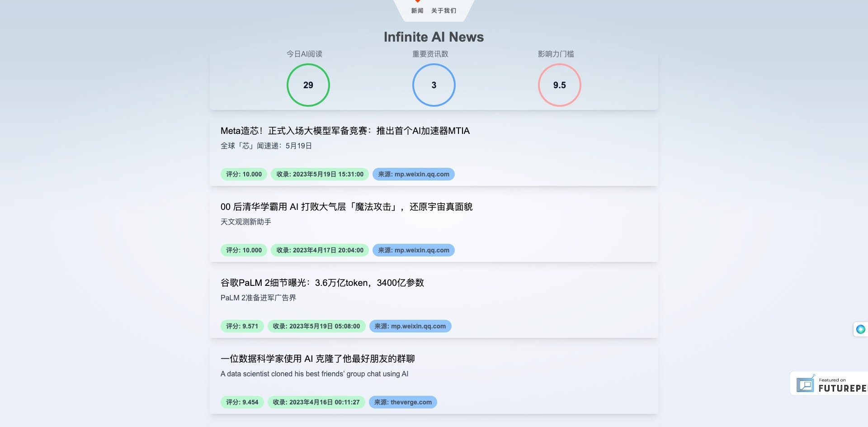Open the floating blue circular widget icon
Viewport: 868px width, 427px height.
860,329
